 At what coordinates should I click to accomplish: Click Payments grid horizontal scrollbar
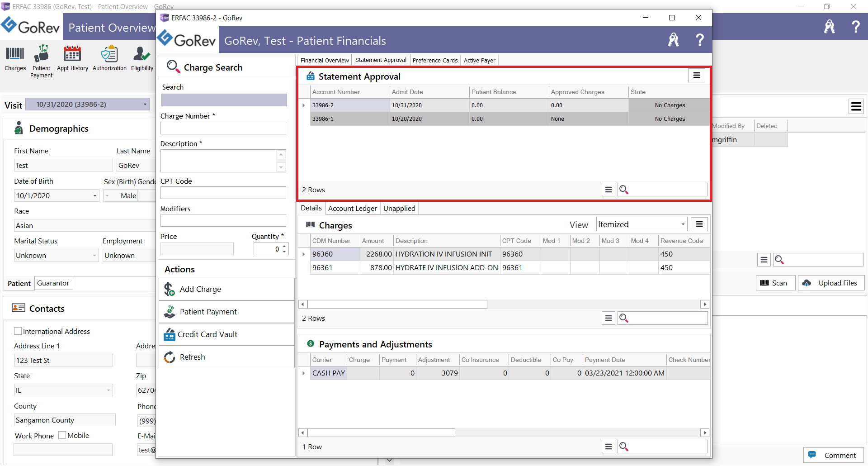click(x=381, y=433)
